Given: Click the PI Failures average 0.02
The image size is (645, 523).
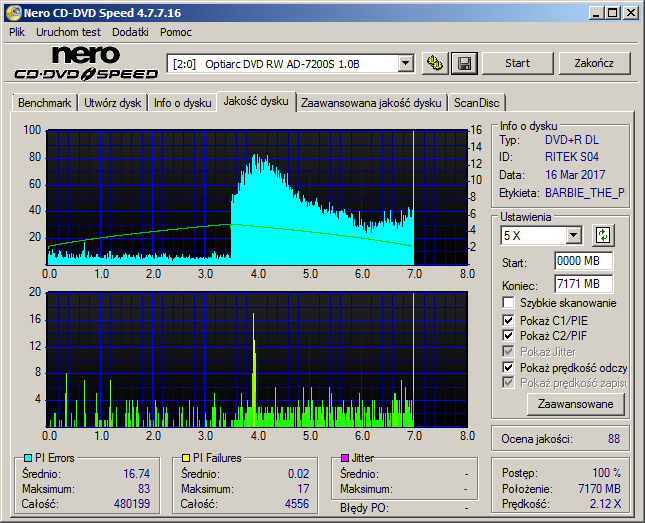Looking at the screenshot, I should pyautogui.click(x=298, y=474).
